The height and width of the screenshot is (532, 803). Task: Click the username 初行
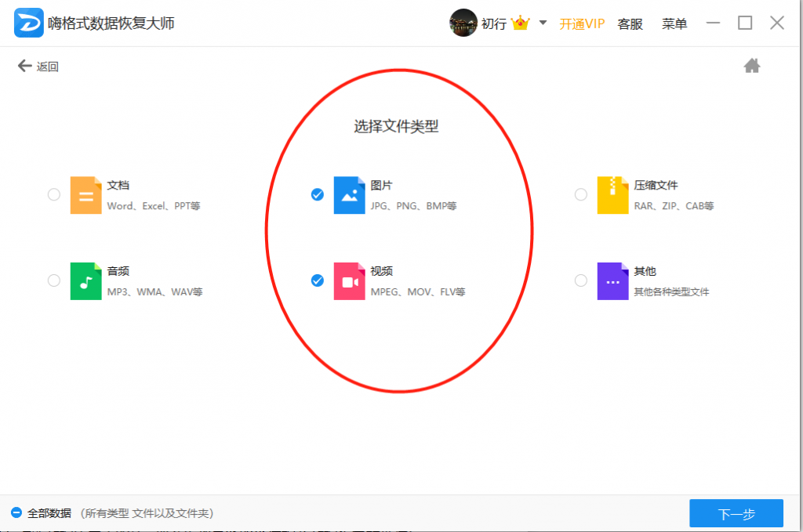coord(494,24)
